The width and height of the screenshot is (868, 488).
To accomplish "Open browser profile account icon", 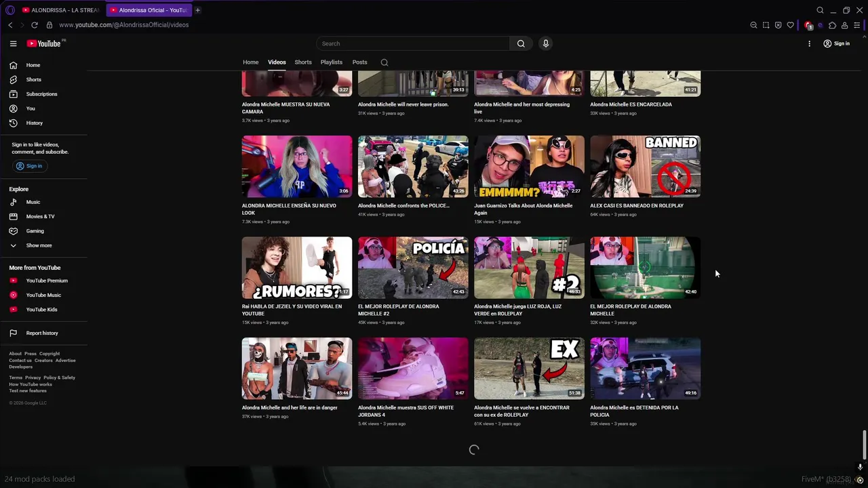I will pos(844,25).
